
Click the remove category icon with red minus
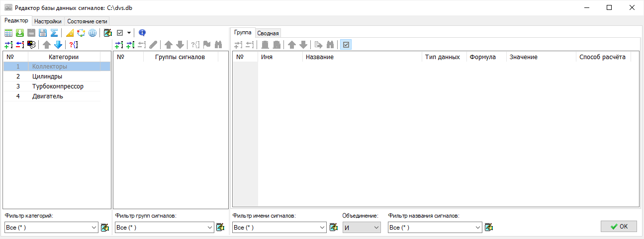(x=20, y=45)
